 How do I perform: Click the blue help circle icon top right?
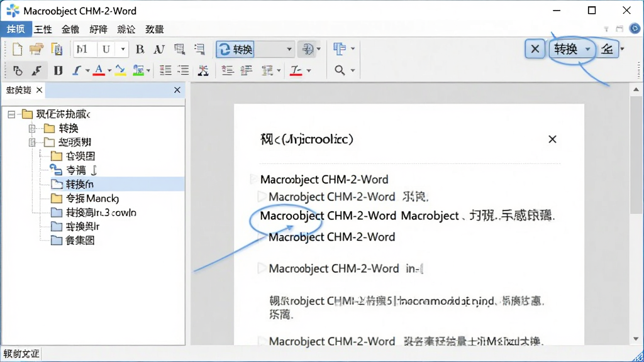(x=635, y=28)
